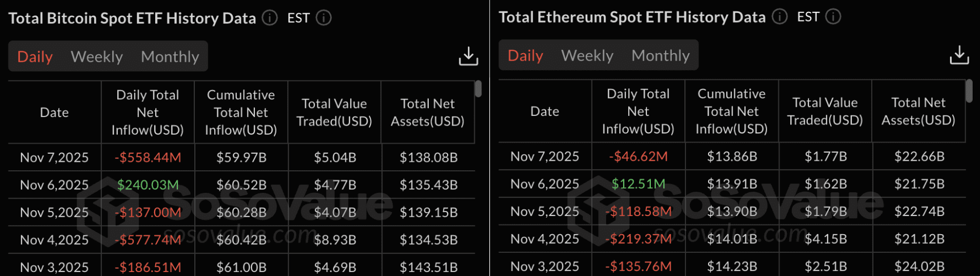
Task: Click the Ethereum table scrollbar
Action: (x=969, y=90)
